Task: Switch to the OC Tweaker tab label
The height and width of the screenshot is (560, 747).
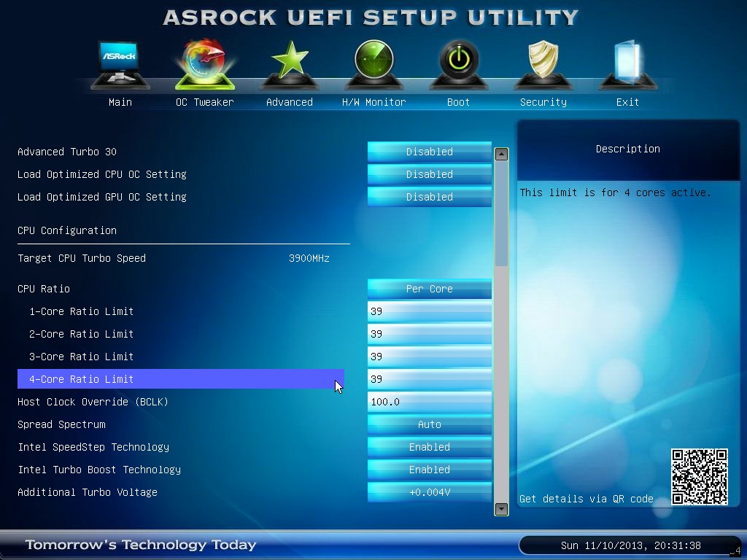Action: click(x=205, y=102)
